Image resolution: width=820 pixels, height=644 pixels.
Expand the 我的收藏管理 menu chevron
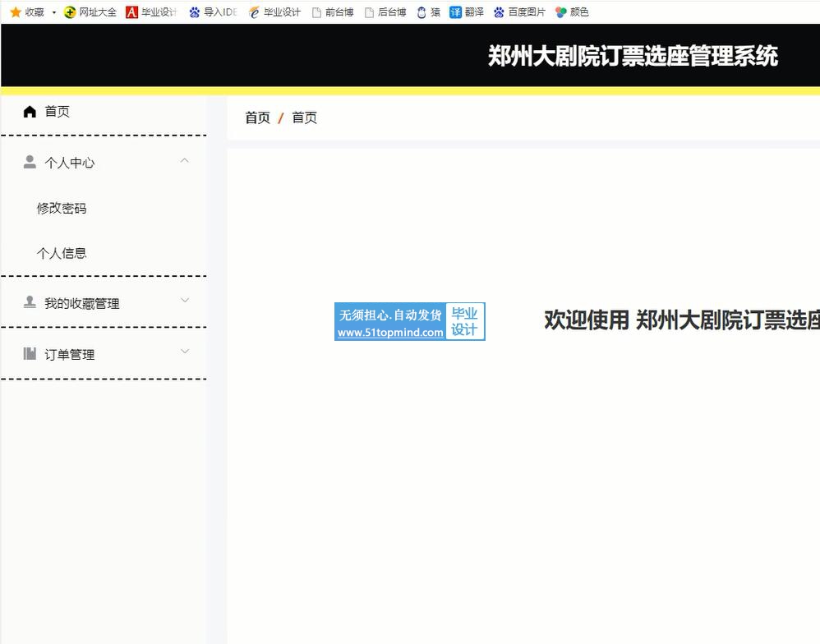pyautogui.click(x=185, y=300)
